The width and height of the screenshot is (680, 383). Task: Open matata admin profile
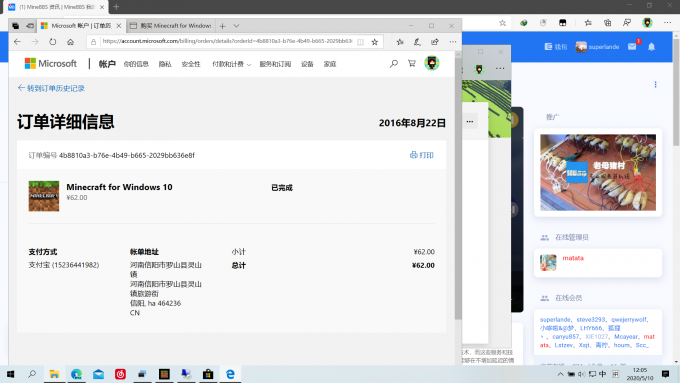(x=573, y=258)
